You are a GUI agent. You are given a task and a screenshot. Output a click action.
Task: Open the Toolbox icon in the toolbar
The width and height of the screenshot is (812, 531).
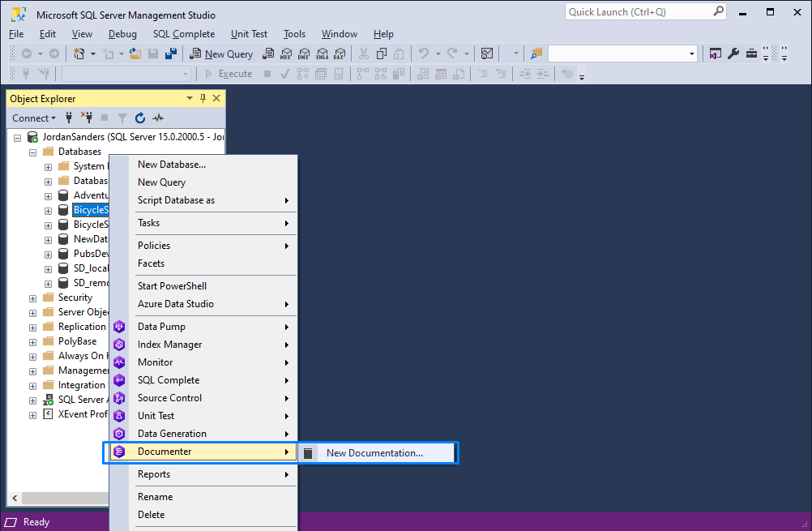[x=751, y=54]
